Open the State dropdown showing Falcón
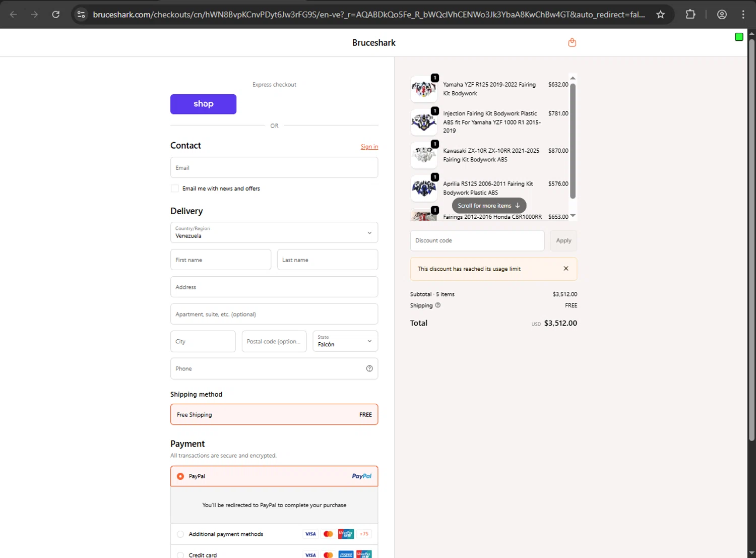756x558 pixels. [345, 341]
